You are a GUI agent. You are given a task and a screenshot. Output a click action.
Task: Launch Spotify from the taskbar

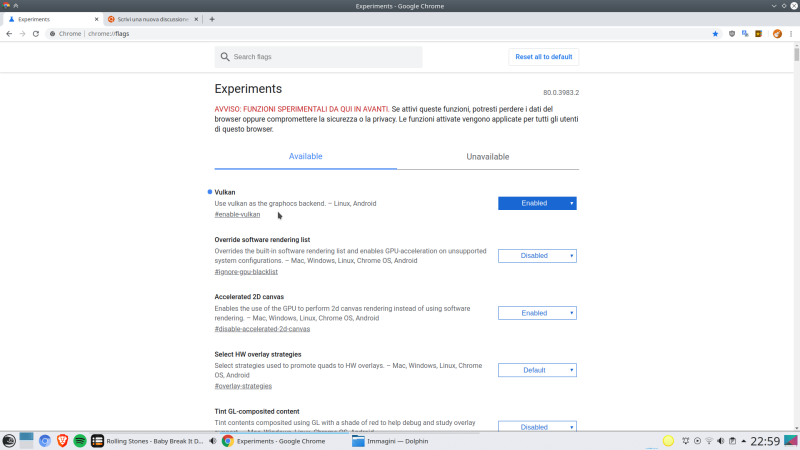80,441
